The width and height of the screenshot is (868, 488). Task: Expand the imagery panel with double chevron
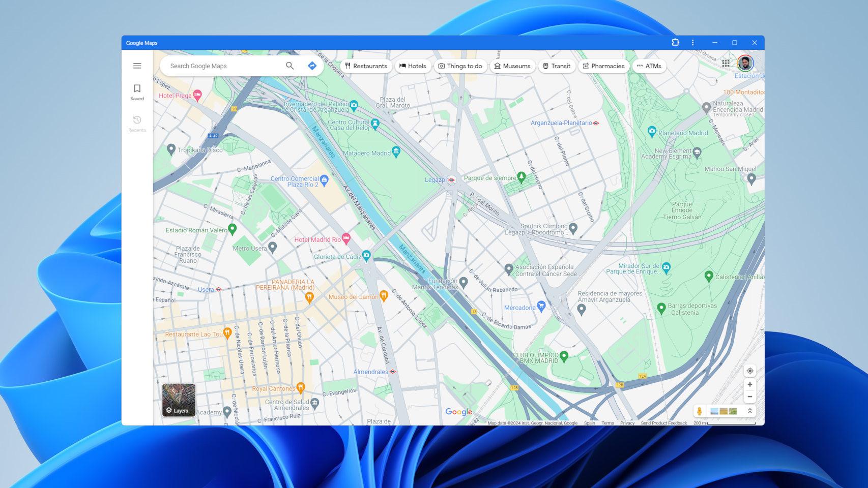coord(749,411)
